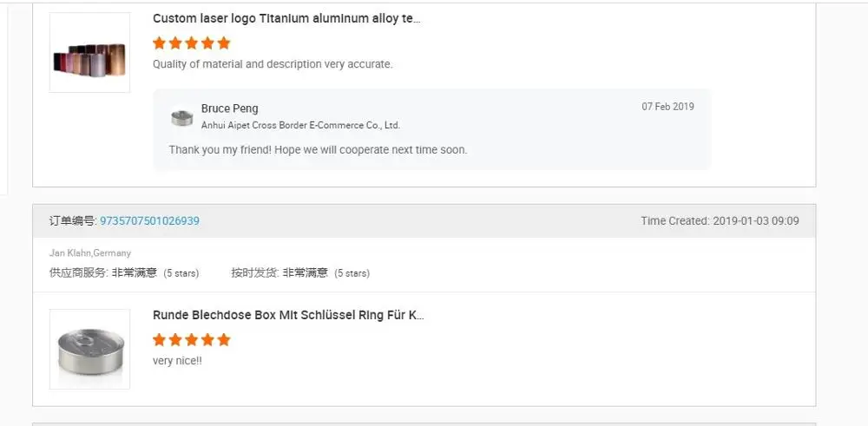
Task: Click the 'Quality of material' review text
Action: 273,64
